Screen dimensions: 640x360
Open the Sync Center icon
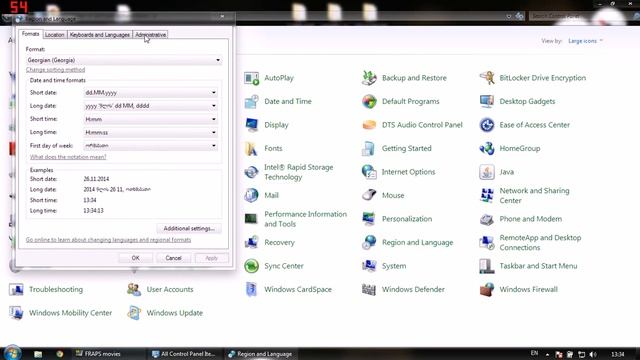pyautogui.click(x=251, y=266)
